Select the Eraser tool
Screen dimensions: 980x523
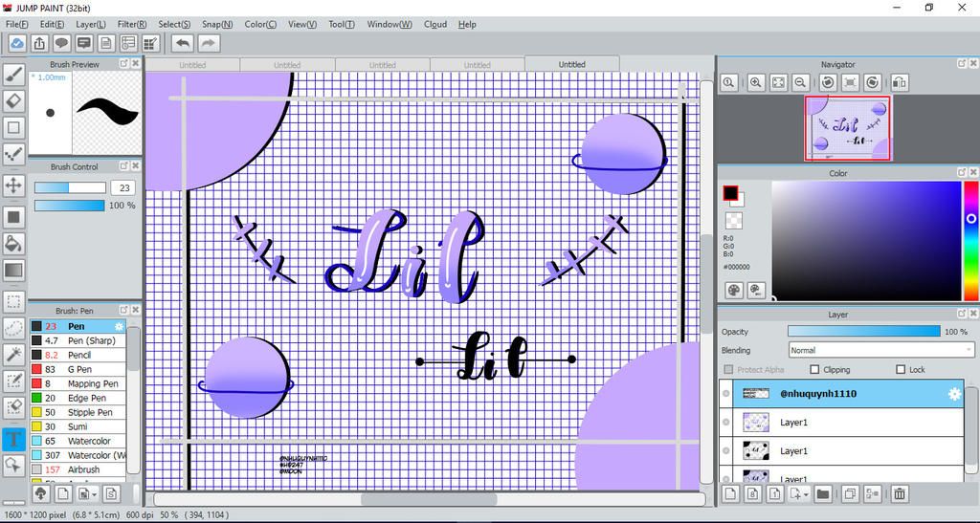click(13, 101)
